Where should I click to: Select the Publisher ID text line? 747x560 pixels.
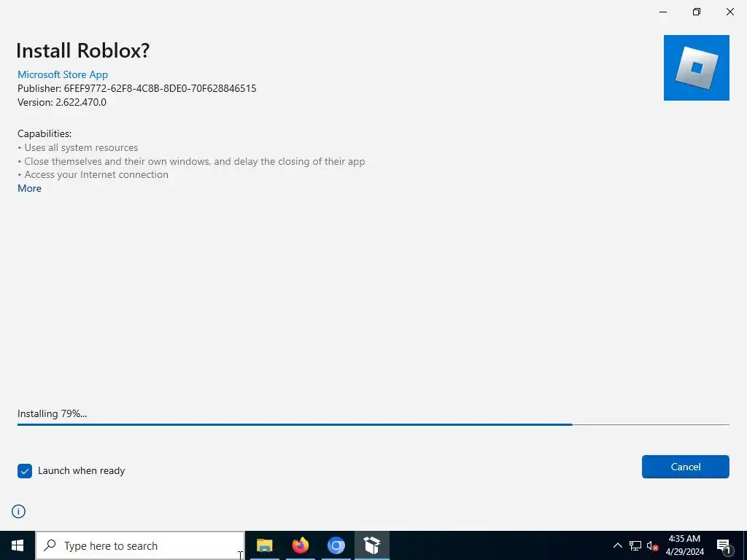[136, 88]
